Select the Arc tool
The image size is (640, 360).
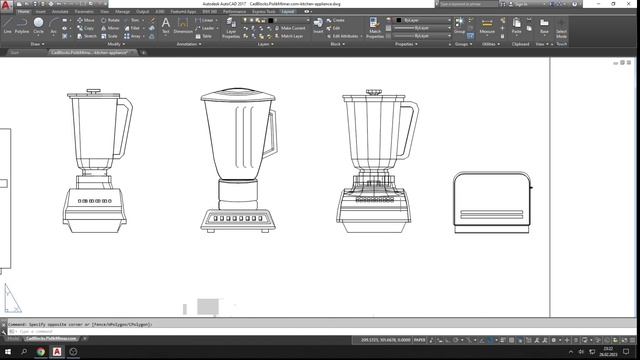point(53,26)
